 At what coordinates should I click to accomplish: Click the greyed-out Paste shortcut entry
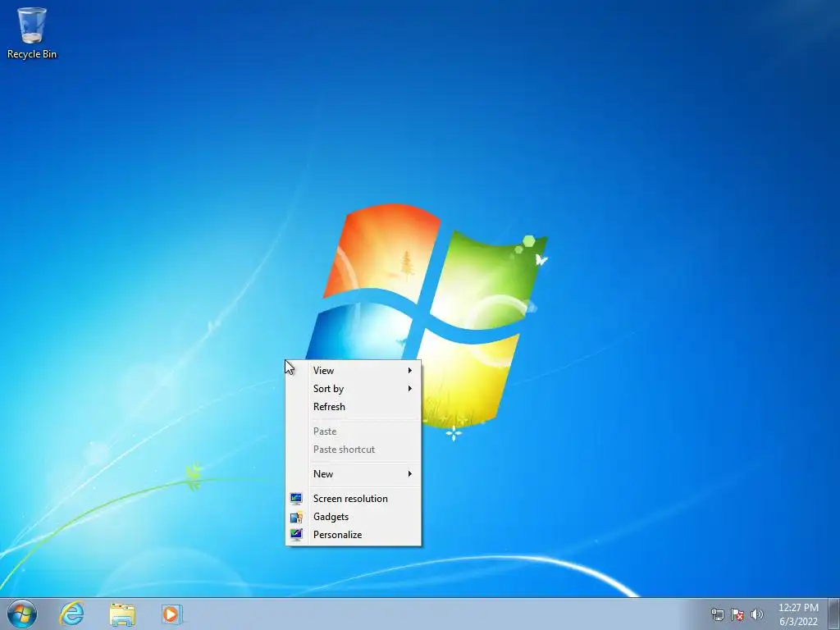(x=353, y=450)
